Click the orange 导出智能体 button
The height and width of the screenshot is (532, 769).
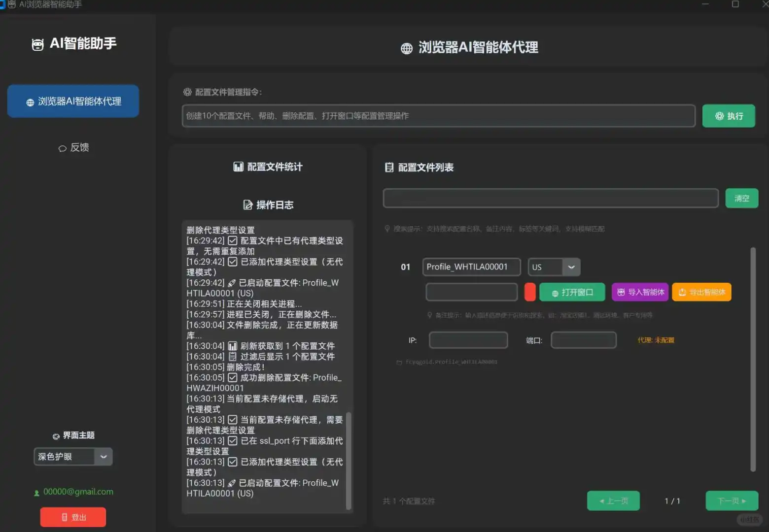pyautogui.click(x=701, y=292)
